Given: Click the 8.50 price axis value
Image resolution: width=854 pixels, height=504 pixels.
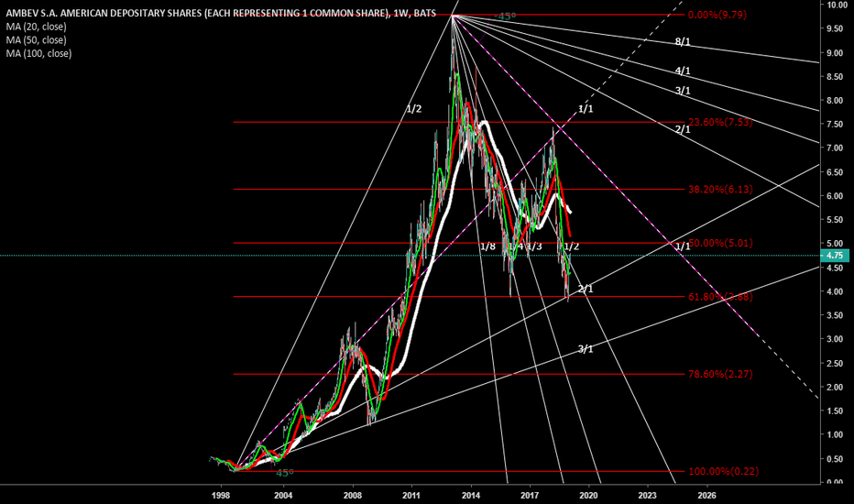Looking at the screenshot, I should 837,77.
